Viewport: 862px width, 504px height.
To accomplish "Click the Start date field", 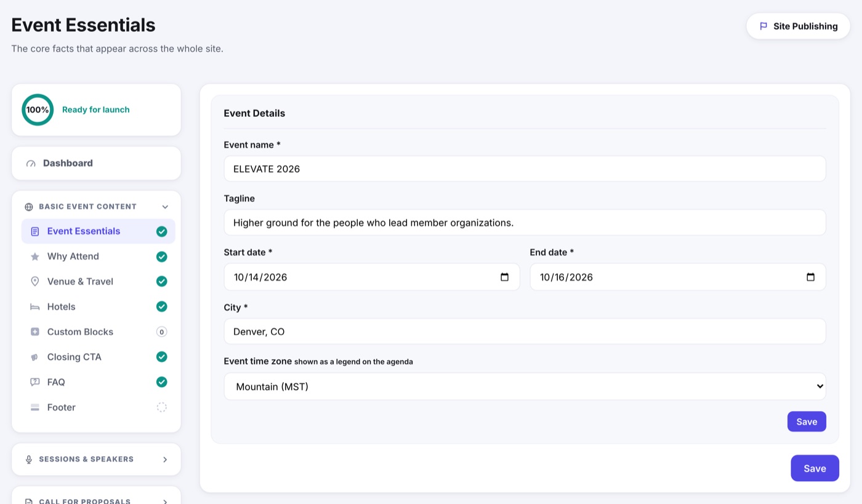I will 372,277.
